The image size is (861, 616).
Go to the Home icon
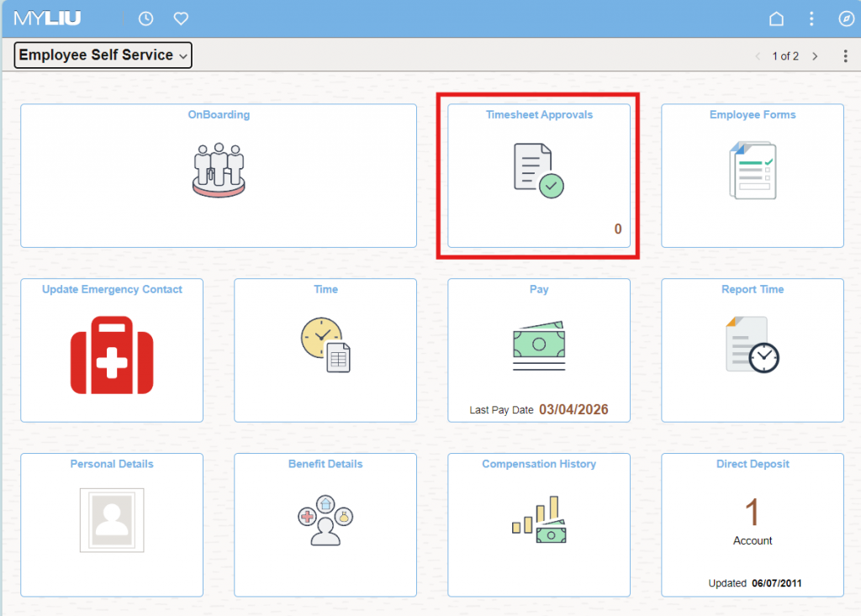[777, 18]
